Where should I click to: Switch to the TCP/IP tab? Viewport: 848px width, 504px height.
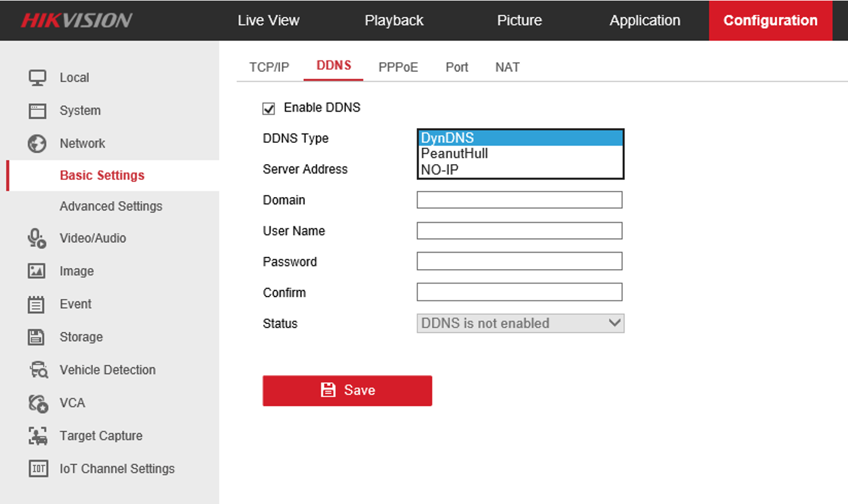[x=269, y=67]
